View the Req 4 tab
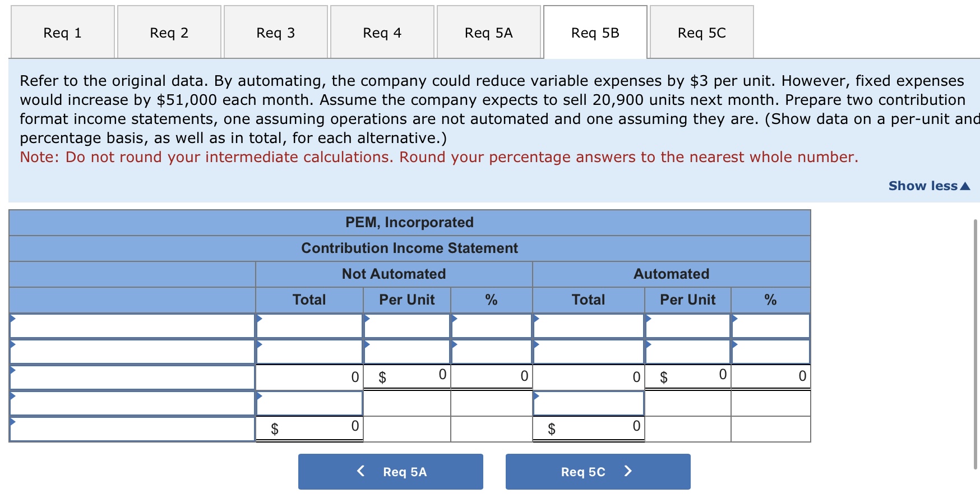This screenshot has width=980, height=502. [381, 33]
